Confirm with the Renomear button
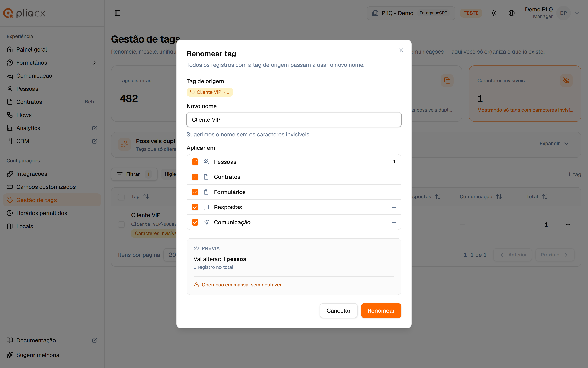 tap(381, 311)
